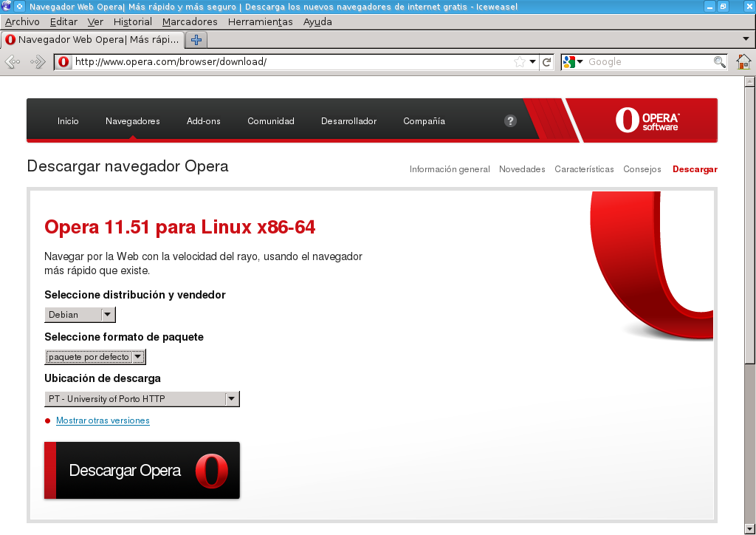The height and width of the screenshot is (535, 756).
Task: Open the 'Información general' sub-page link
Action: click(x=450, y=169)
